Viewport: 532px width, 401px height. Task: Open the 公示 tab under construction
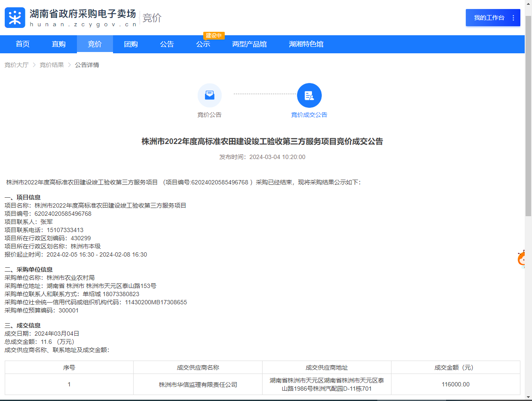coord(203,44)
